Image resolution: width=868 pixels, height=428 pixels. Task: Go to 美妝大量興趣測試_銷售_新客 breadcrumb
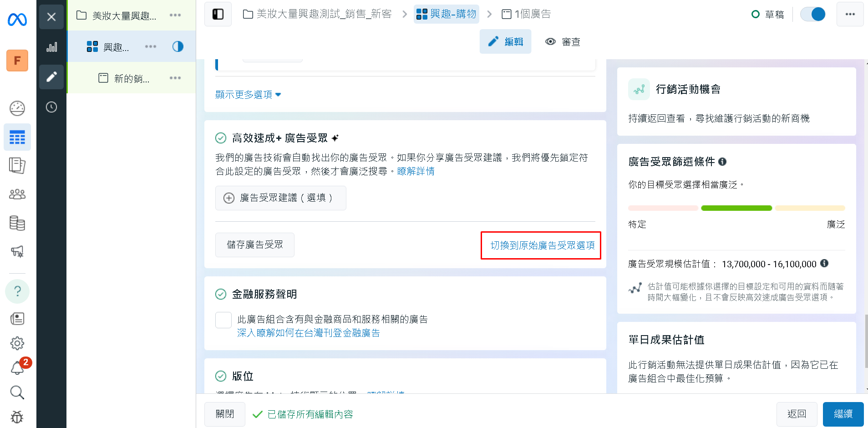(x=317, y=14)
